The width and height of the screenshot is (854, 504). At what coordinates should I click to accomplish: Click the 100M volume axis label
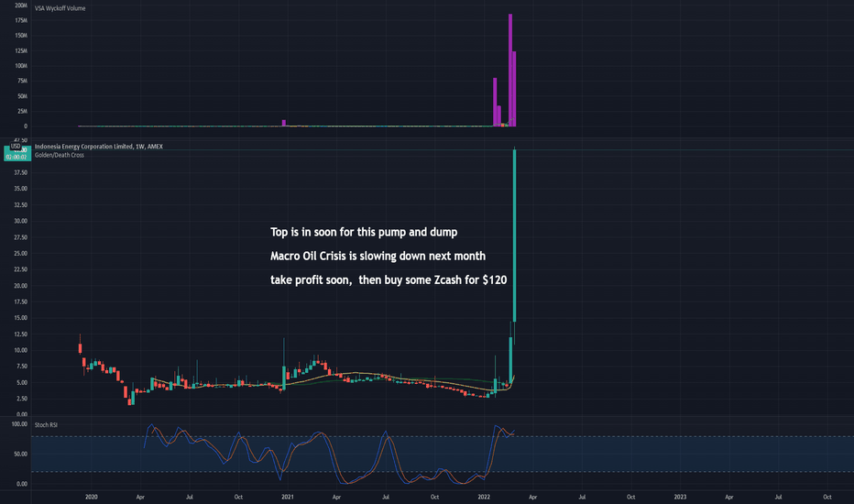[x=21, y=66]
